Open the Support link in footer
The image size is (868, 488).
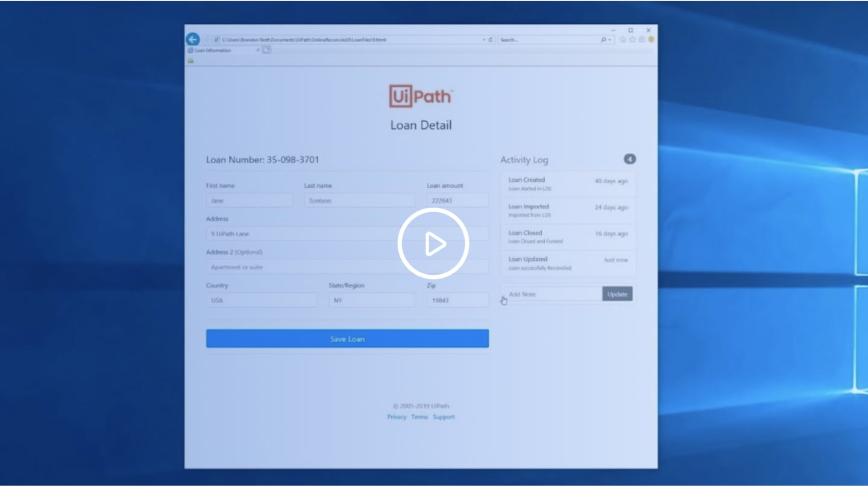[x=444, y=417]
